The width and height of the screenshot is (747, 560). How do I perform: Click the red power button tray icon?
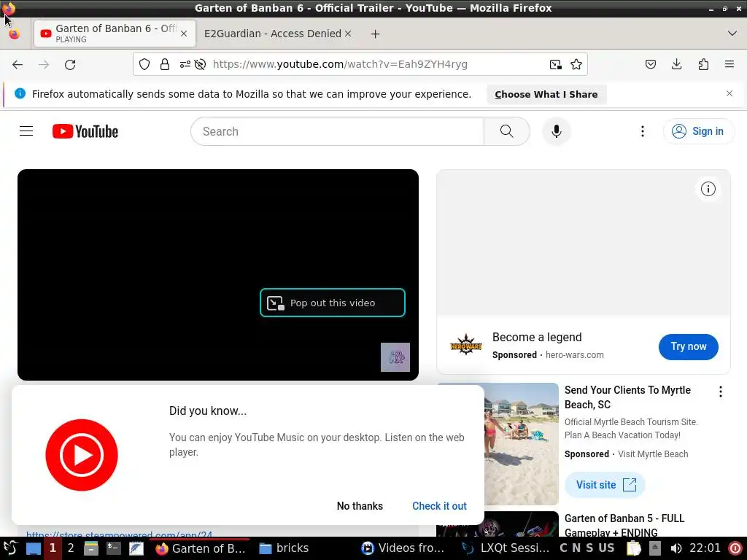(x=735, y=548)
